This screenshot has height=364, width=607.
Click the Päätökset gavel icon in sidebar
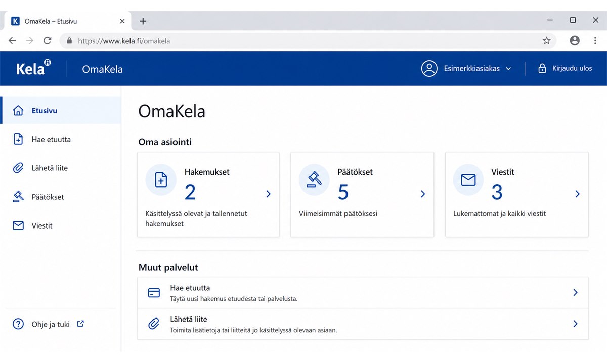18,197
